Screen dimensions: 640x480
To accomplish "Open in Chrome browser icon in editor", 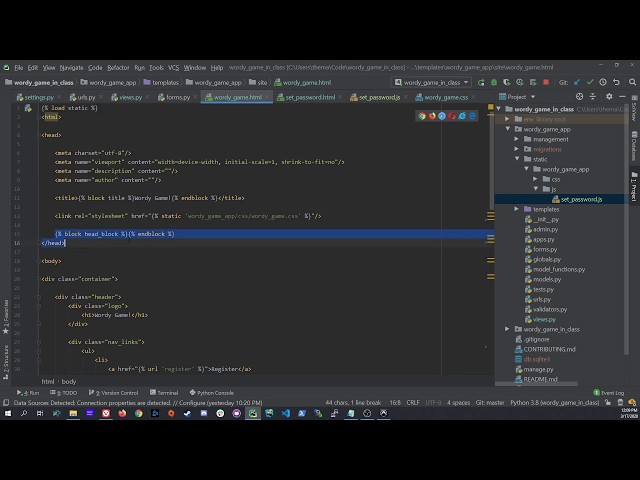I will point(422,116).
